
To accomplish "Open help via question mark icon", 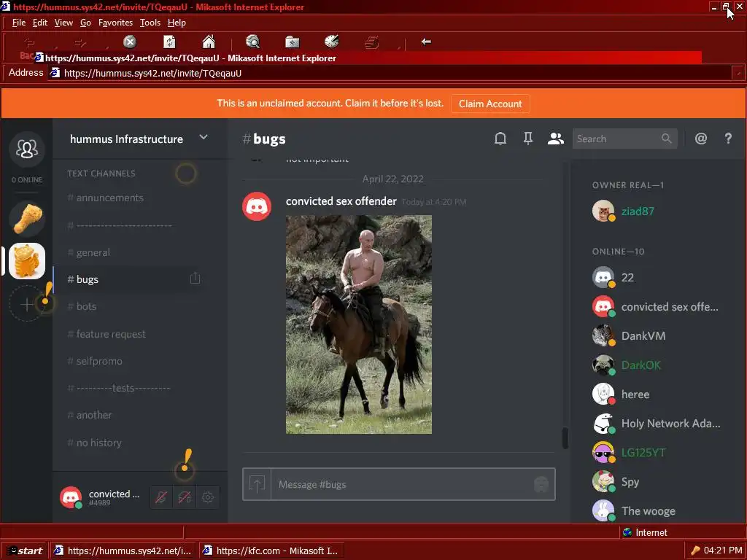I will [x=728, y=139].
